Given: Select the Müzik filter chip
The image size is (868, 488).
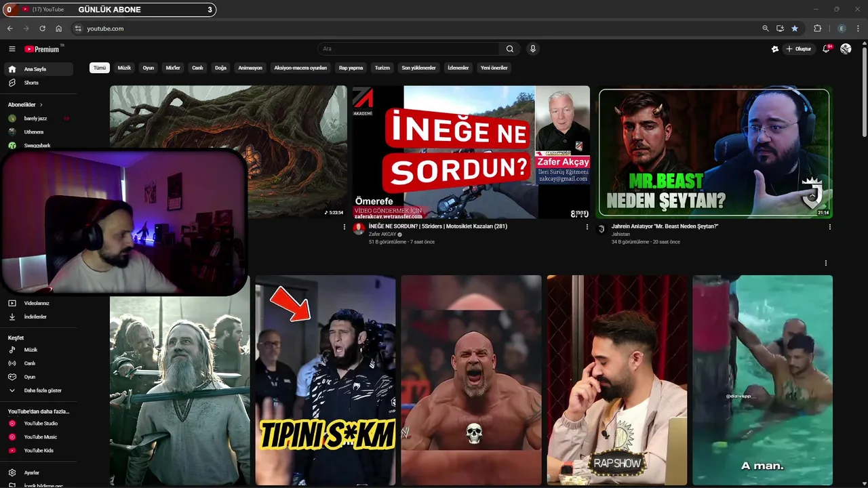Looking at the screenshot, I should pyautogui.click(x=124, y=68).
